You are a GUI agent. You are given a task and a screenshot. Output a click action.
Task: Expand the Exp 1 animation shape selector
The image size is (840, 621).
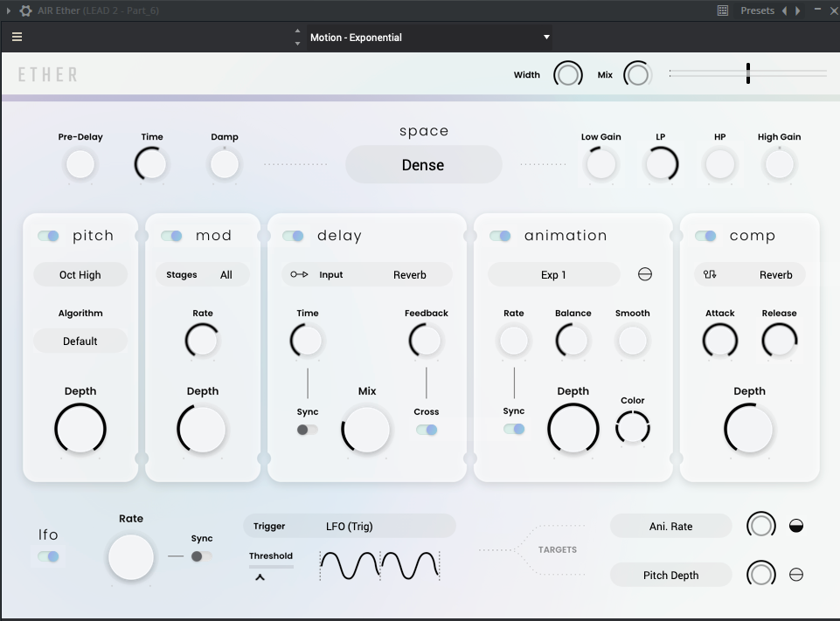553,274
